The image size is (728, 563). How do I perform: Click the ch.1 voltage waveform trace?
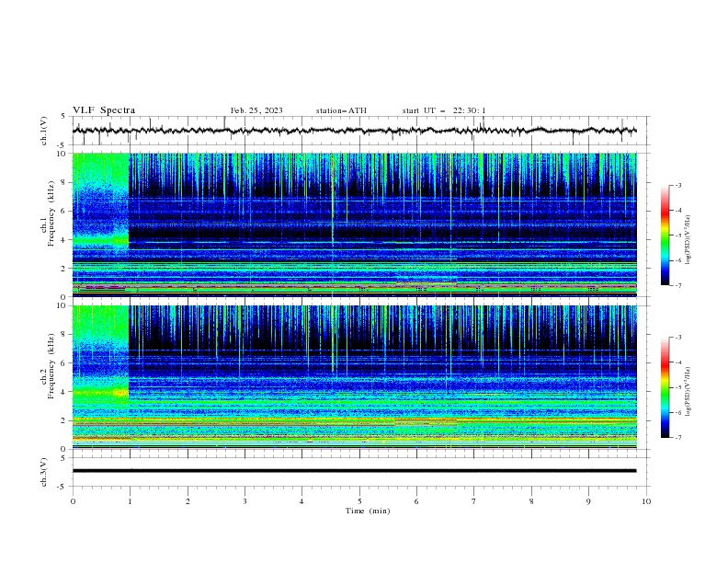coord(354,131)
